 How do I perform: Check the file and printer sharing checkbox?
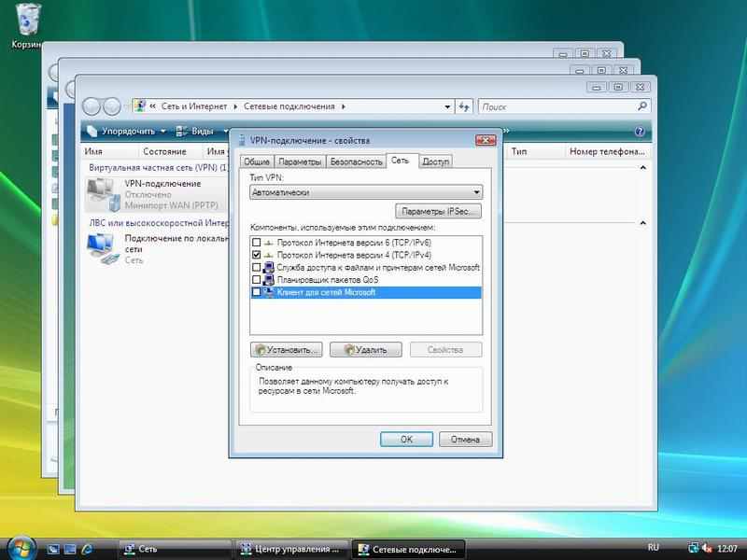[256, 267]
